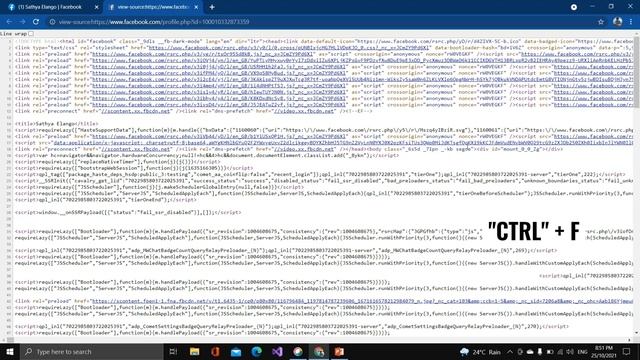
Task: Switch to the Sathya Elango Facebook tab
Action: (50, 7)
